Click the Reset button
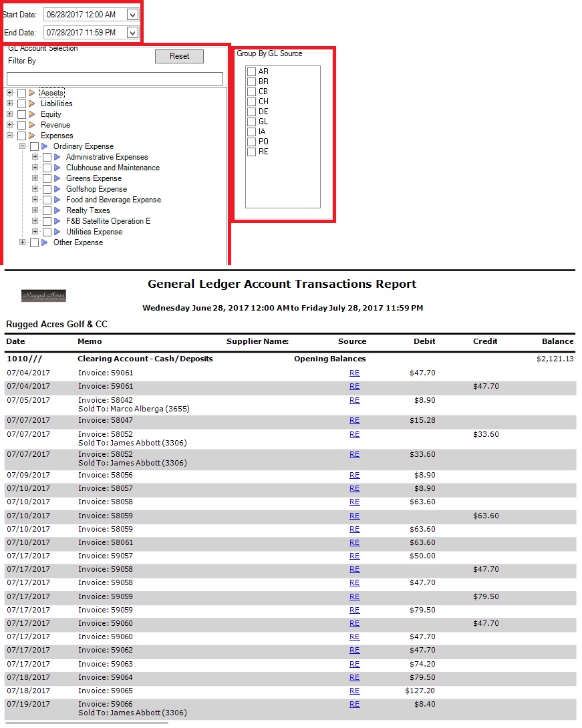 pyautogui.click(x=179, y=57)
